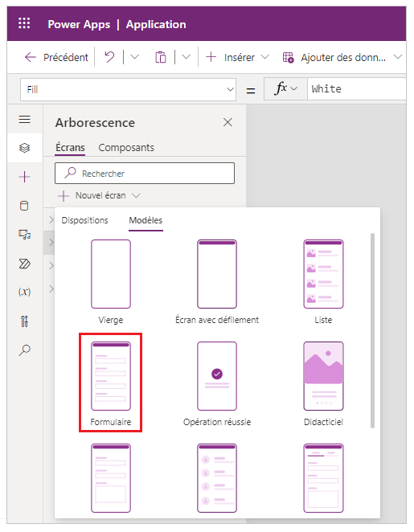Viewport: 414px width, 532px height.
Task: Choose the Vierge screen template
Action: pos(111,281)
